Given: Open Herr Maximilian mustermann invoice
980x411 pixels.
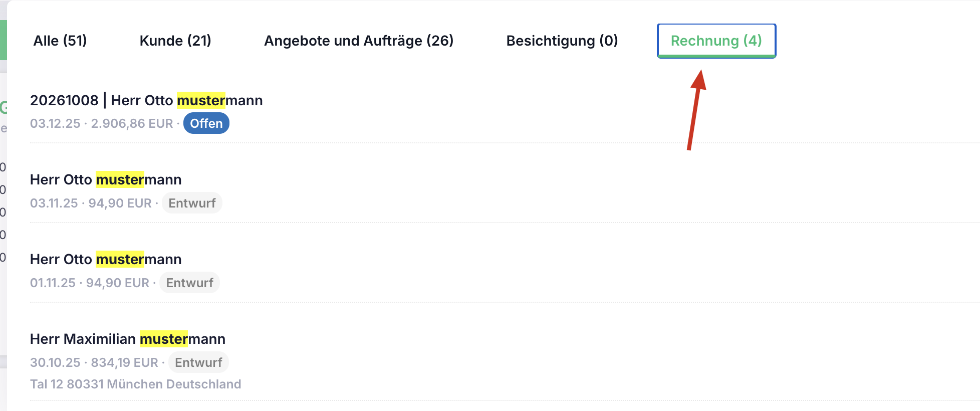Looking at the screenshot, I should coord(128,339).
